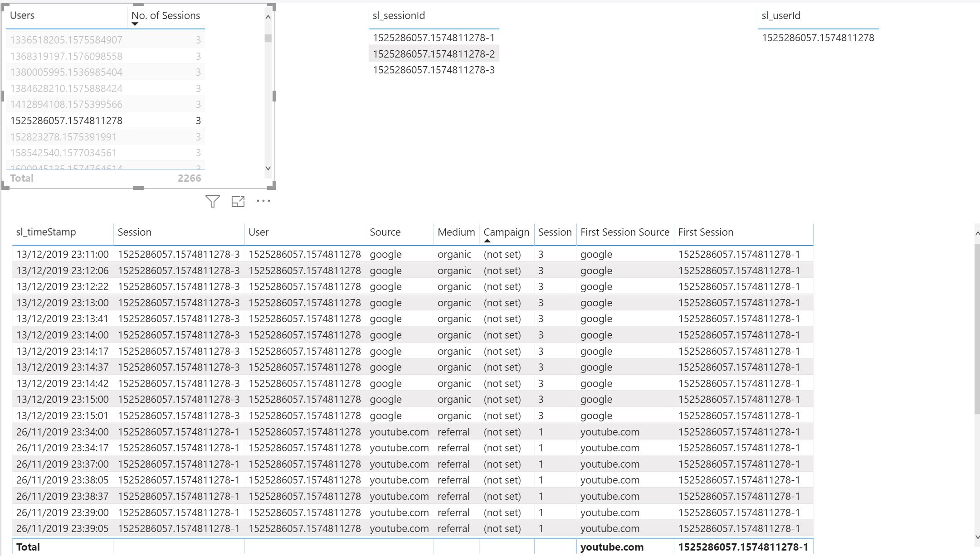The width and height of the screenshot is (980, 556).
Task: Click Total label in bottom table
Action: click(x=28, y=547)
